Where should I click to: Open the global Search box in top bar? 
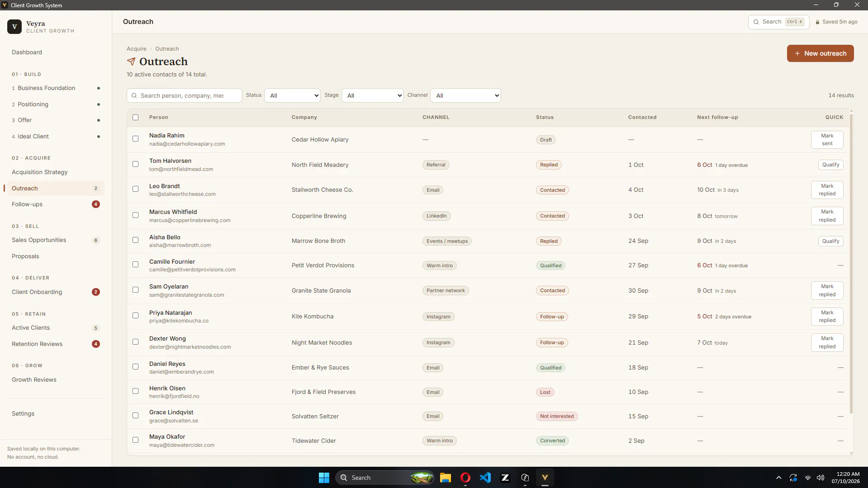(x=778, y=22)
